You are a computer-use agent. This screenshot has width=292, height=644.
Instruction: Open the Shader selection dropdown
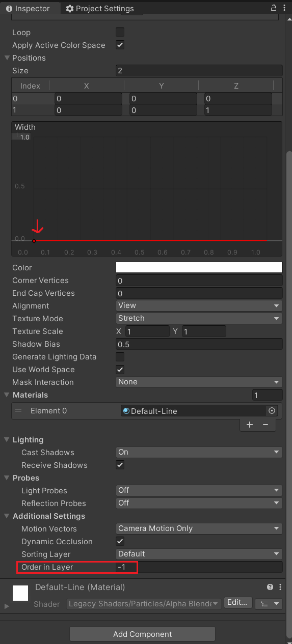[144, 603]
